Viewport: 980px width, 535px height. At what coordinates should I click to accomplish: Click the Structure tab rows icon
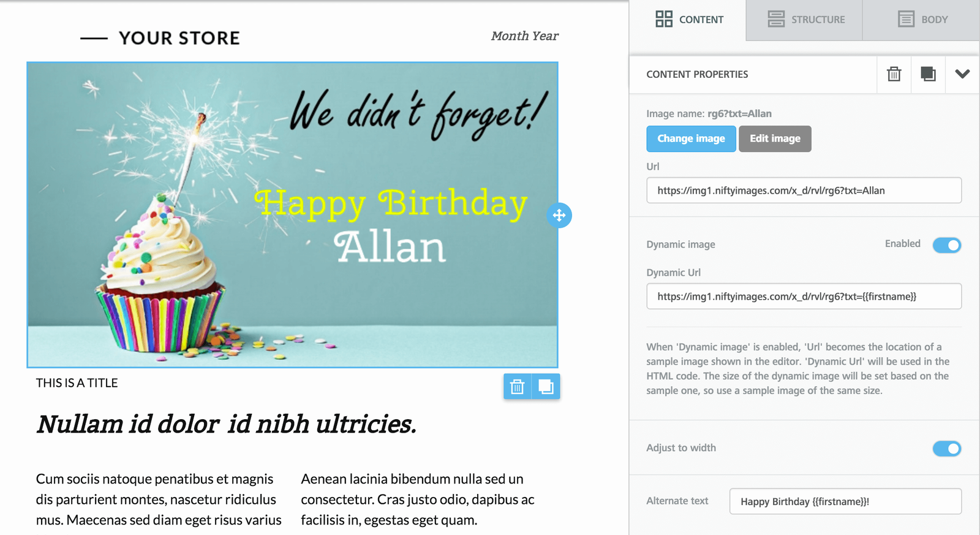[776, 19]
